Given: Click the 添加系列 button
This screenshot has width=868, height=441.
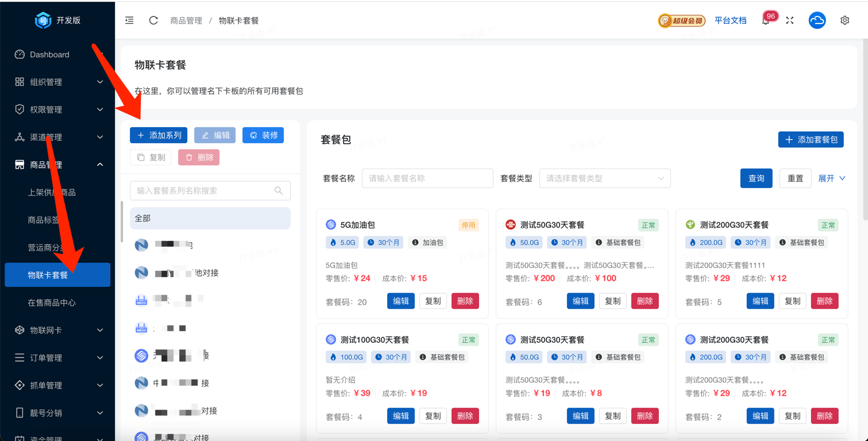Looking at the screenshot, I should point(159,135).
